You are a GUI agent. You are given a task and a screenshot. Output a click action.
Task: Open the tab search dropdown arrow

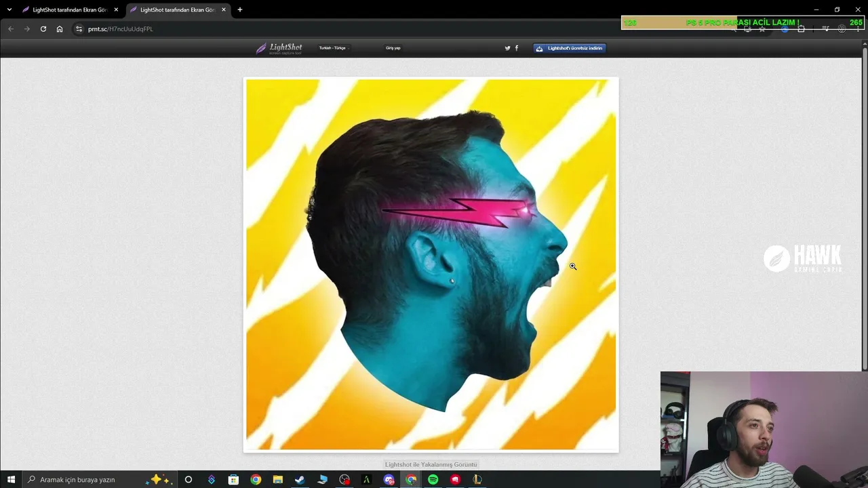(x=9, y=9)
